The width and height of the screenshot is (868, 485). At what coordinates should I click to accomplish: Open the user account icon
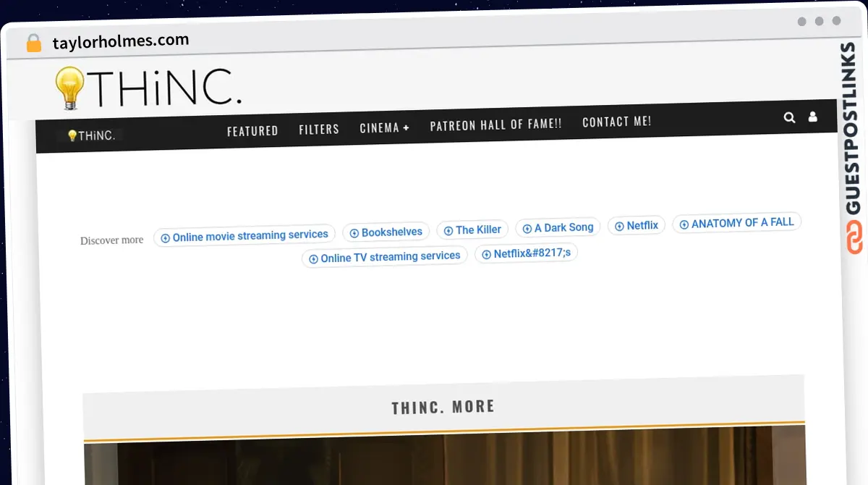[813, 117]
